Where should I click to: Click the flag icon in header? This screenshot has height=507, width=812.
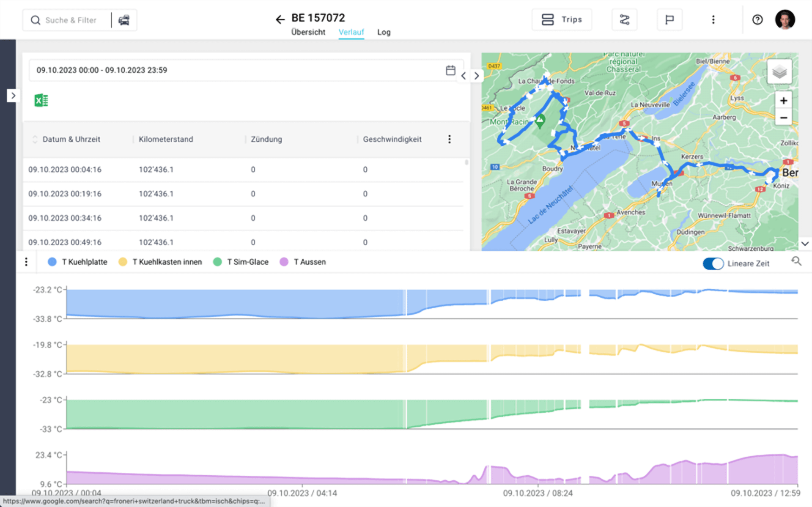[x=669, y=19]
